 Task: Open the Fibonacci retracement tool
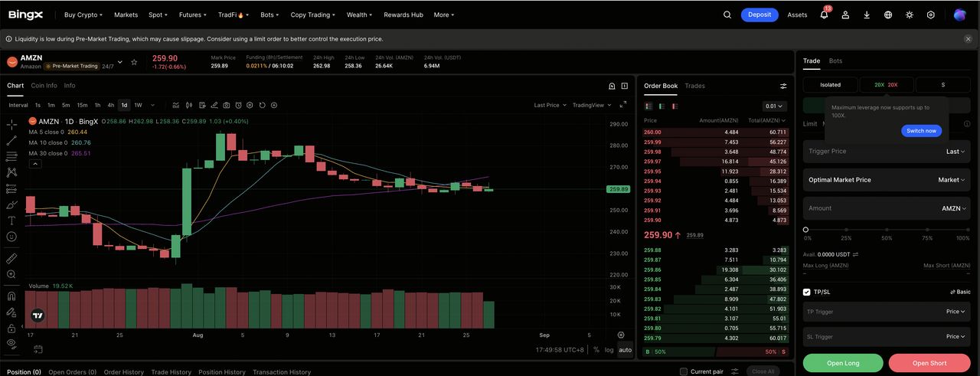(11, 156)
